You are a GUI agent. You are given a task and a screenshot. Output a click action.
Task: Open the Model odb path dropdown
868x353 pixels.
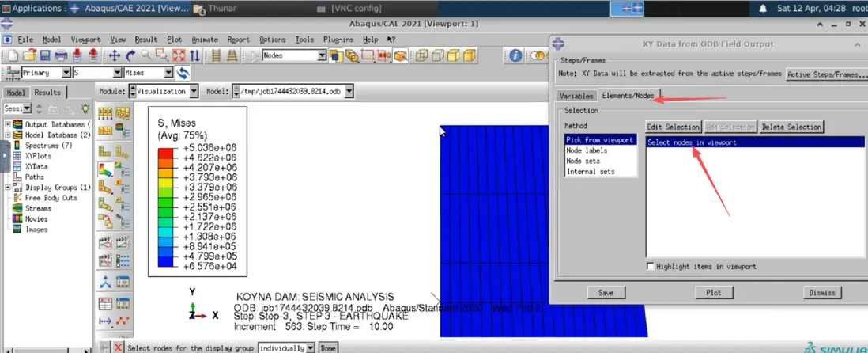(349, 92)
